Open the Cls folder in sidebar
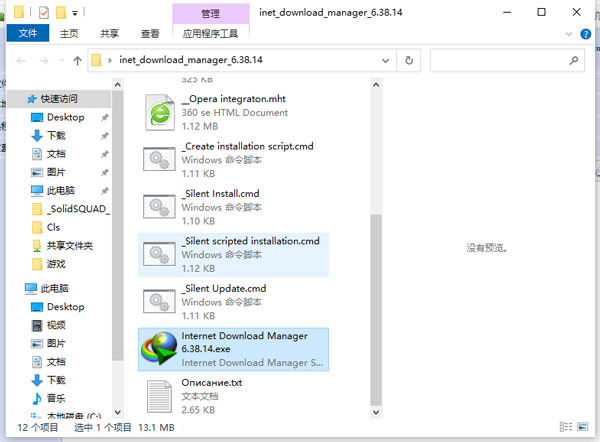This screenshot has width=600, height=442. pyautogui.click(x=53, y=227)
